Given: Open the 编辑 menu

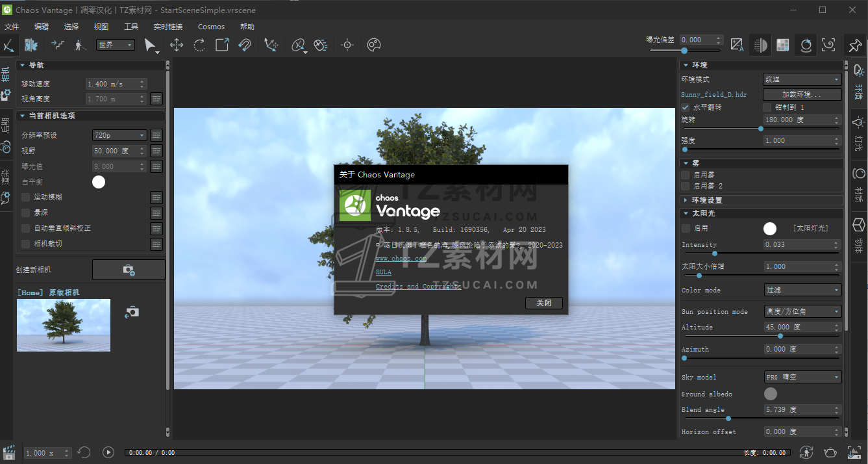Looking at the screenshot, I should click(x=42, y=27).
